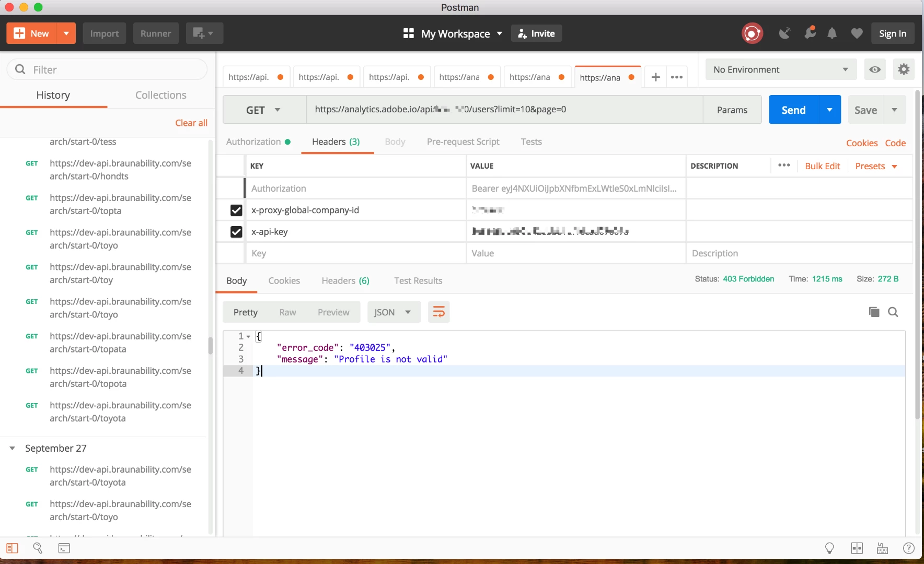Open manage environments gear icon

tap(904, 69)
